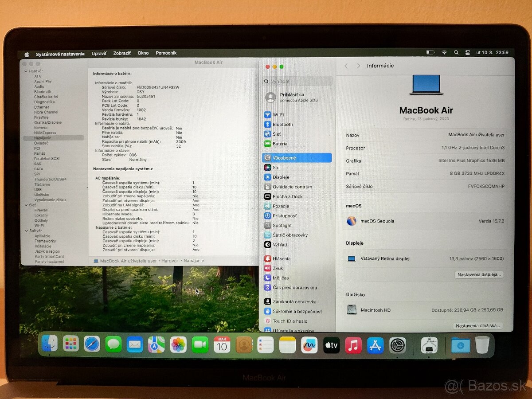Collapse the Sieť tree section

27,205
